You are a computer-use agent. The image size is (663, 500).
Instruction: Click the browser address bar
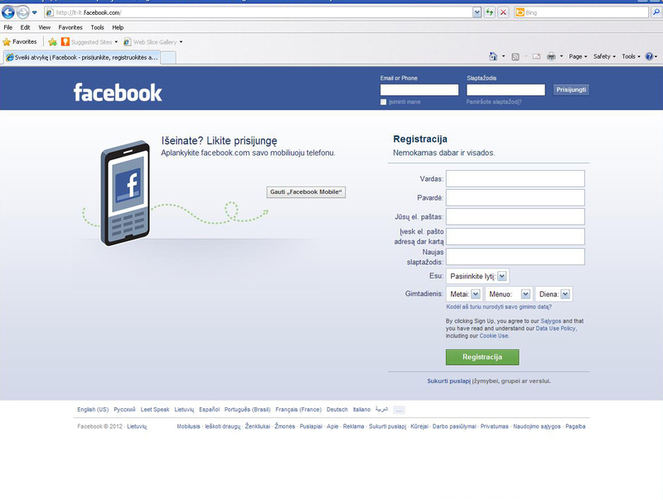coord(258,12)
